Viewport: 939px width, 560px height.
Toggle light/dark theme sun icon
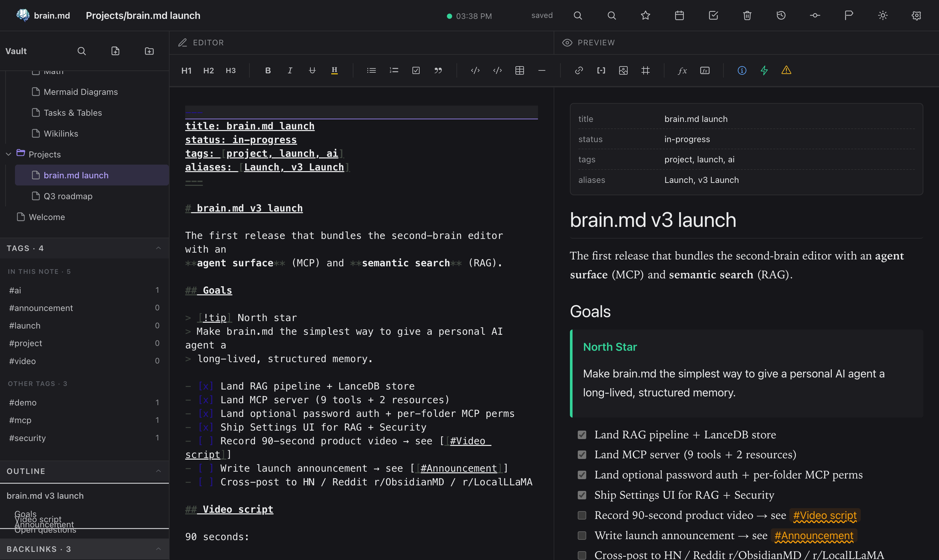point(882,15)
